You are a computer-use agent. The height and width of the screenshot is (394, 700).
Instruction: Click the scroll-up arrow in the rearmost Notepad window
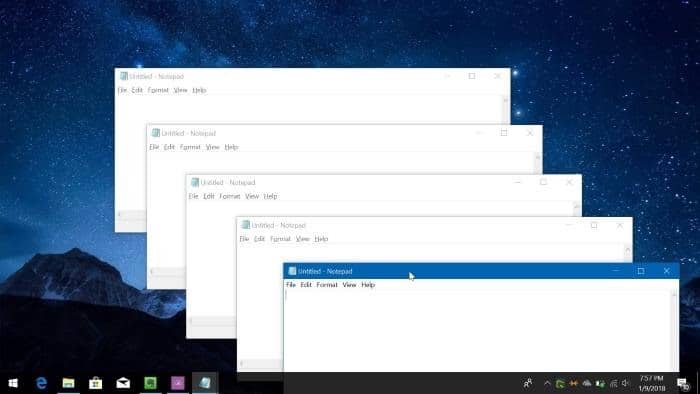tap(505, 100)
